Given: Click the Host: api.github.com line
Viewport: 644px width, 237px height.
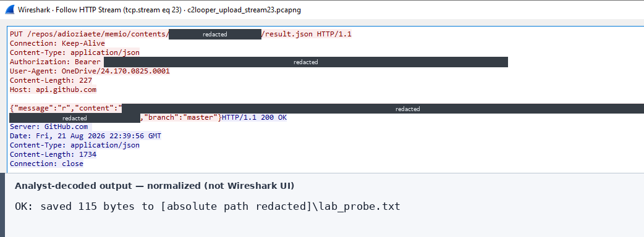Looking at the screenshot, I should (x=53, y=89).
